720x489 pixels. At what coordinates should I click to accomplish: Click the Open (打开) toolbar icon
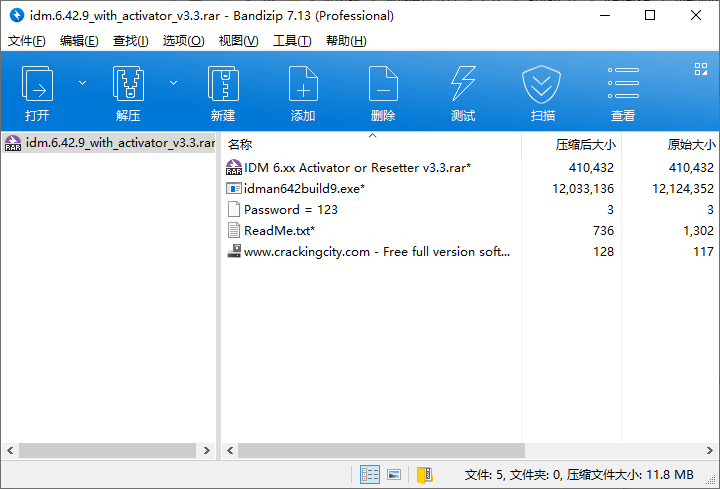click(x=38, y=84)
